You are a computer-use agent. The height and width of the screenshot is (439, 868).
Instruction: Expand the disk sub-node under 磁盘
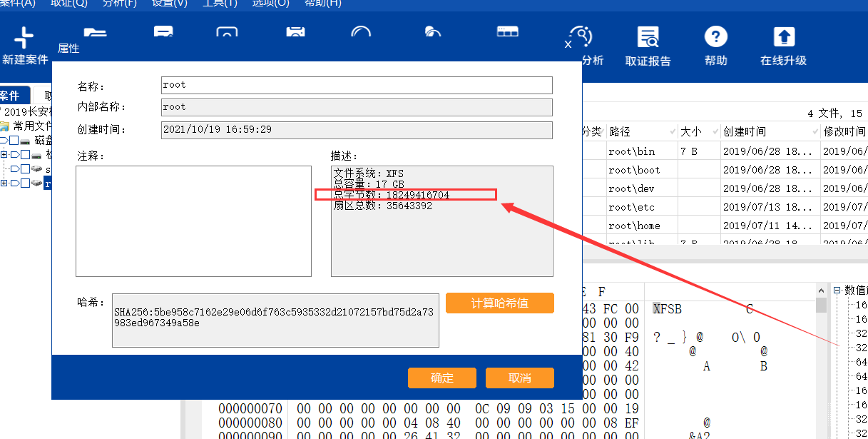point(4,154)
